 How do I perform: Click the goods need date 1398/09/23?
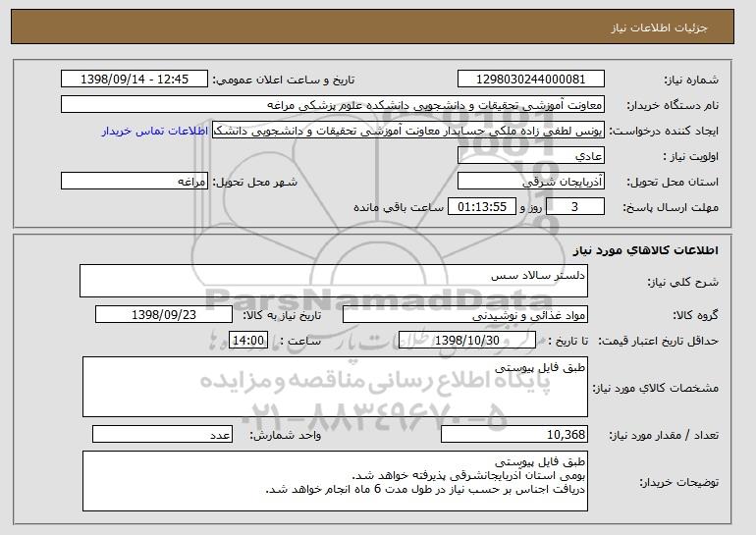tap(164, 315)
